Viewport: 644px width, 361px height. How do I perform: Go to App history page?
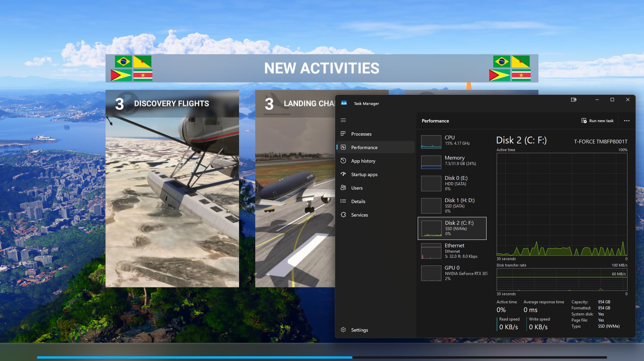(376, 161)
